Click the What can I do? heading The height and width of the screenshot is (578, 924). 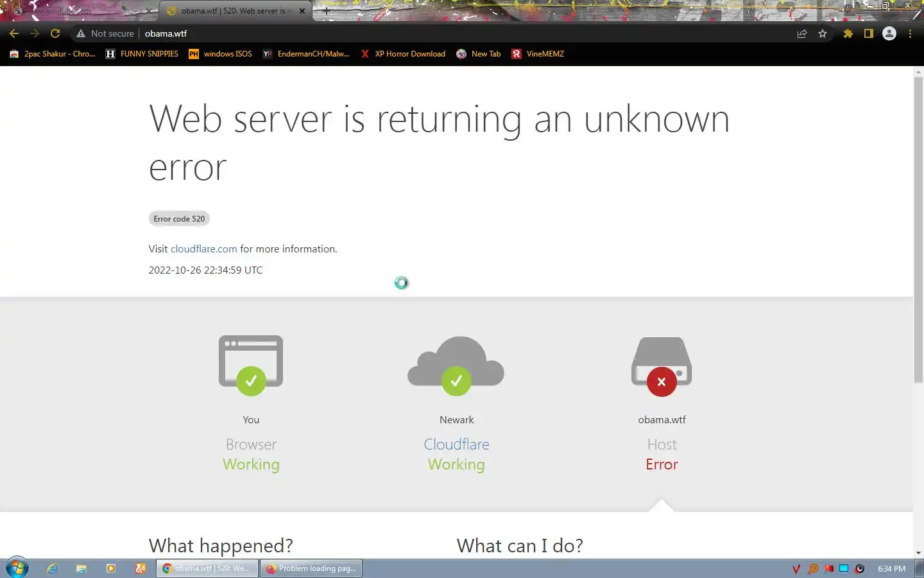point(520,546)
